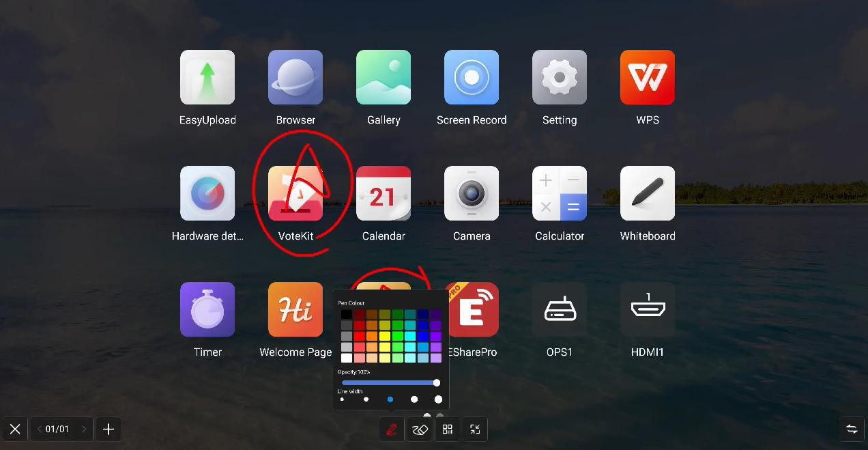The image size is (868, 450).
Task: Switch to the HDMI1 input source
Action: [647, 309]
